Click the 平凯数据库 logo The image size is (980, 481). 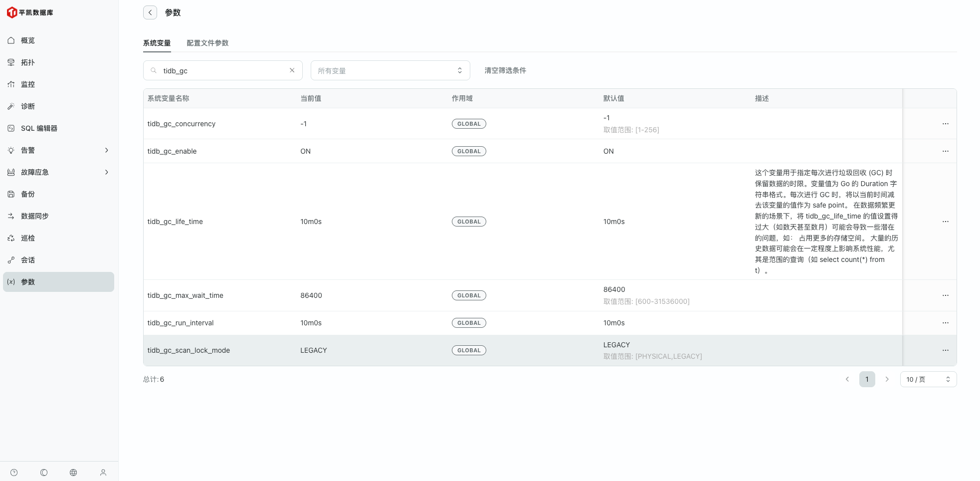30,12
